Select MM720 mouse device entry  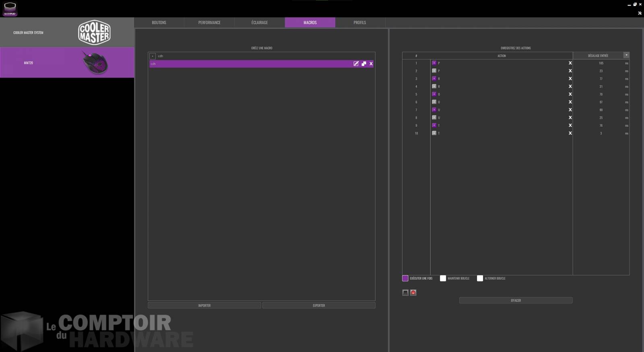pos(67,63)
